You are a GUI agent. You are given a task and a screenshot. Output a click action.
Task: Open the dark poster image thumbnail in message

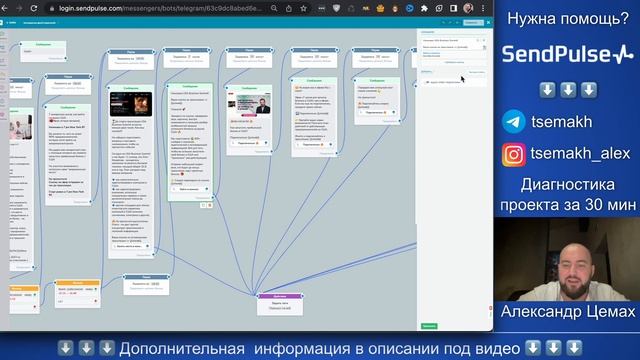coord(131,104)
